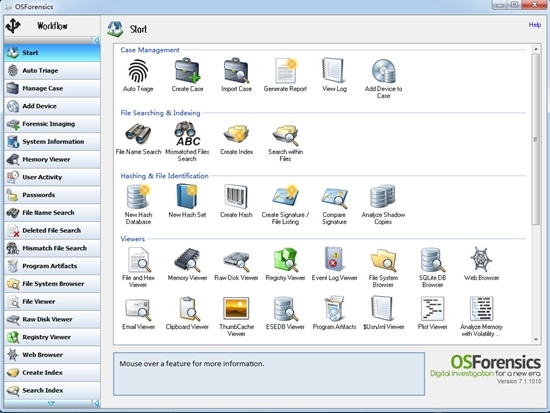Select Program Artifacts in the sidebar
550x413 pixels.
tap(52, 266)
